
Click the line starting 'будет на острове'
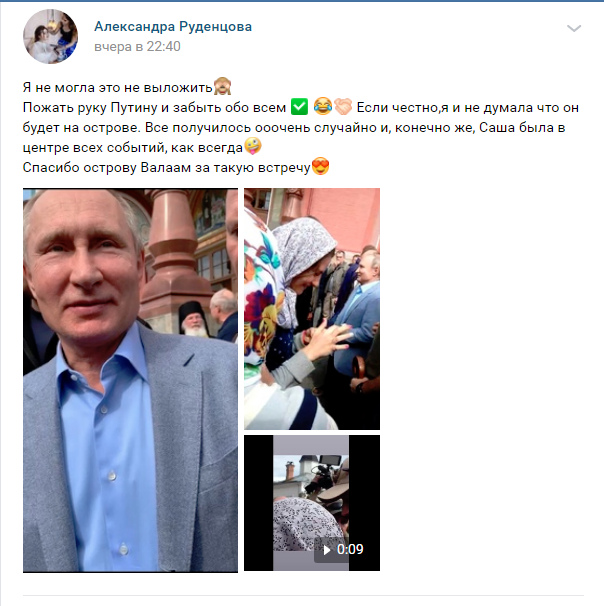[294, 128]
